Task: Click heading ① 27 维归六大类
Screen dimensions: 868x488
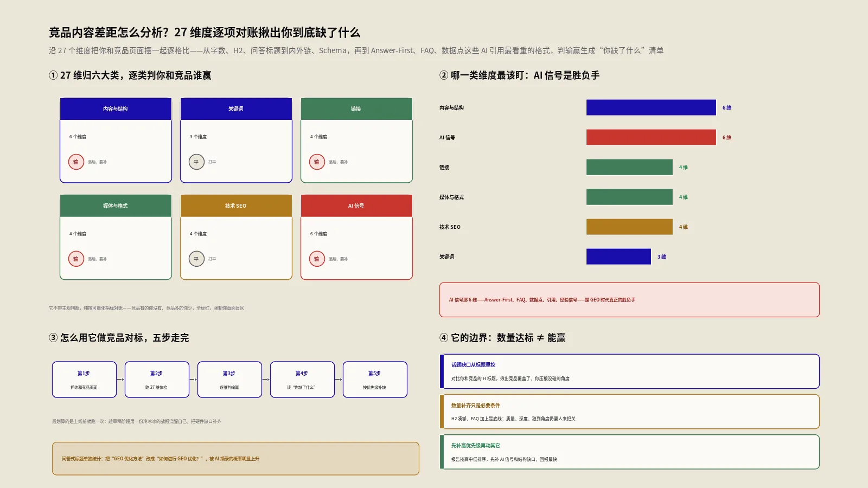Action: pos(130,75)
